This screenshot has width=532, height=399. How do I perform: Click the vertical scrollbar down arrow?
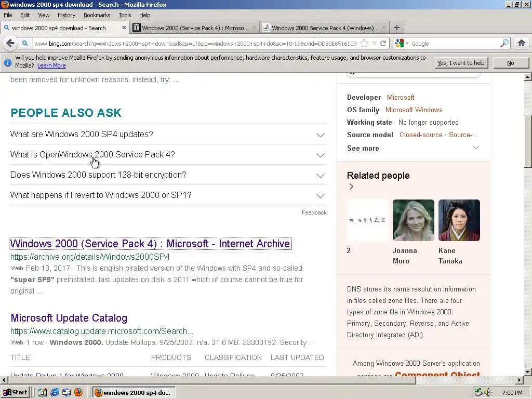528,371
